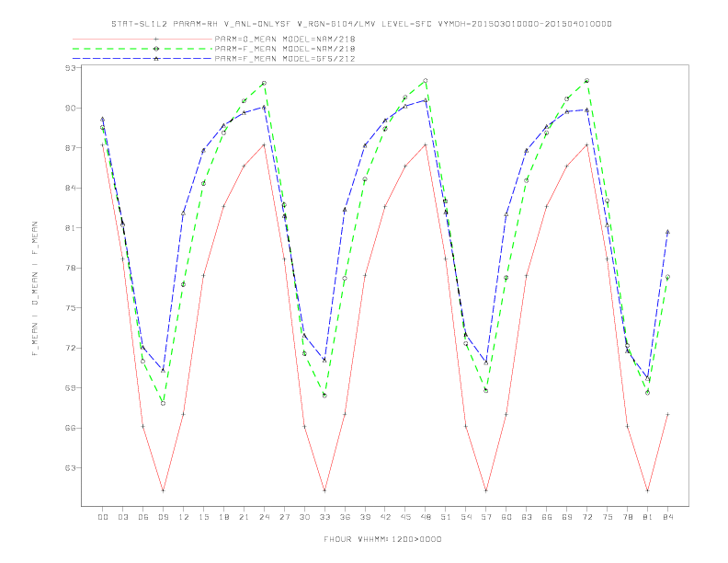Click x-axis forecast hour label 69
Viewport: 728px width, 563px height.
(567, 517)
